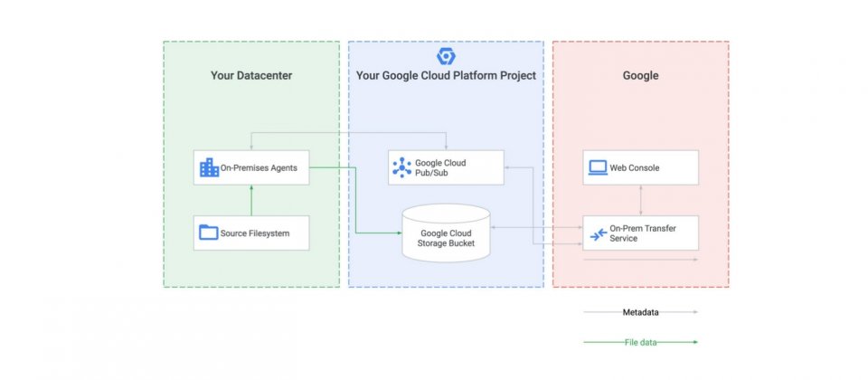Click the Pub/Sub network nodes icon

(x=401, y=167)
